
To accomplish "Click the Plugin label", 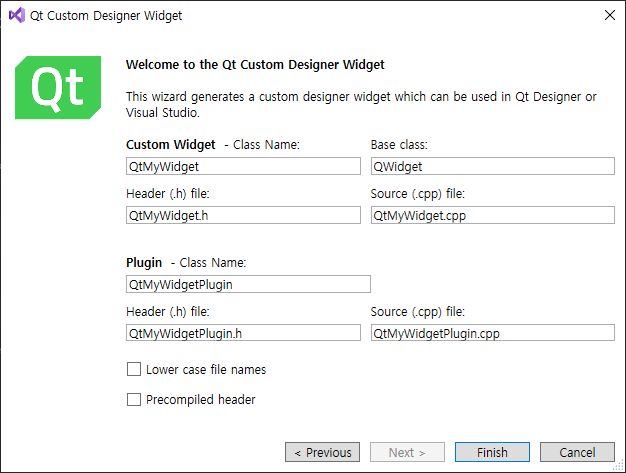I will tap(144, 263).
